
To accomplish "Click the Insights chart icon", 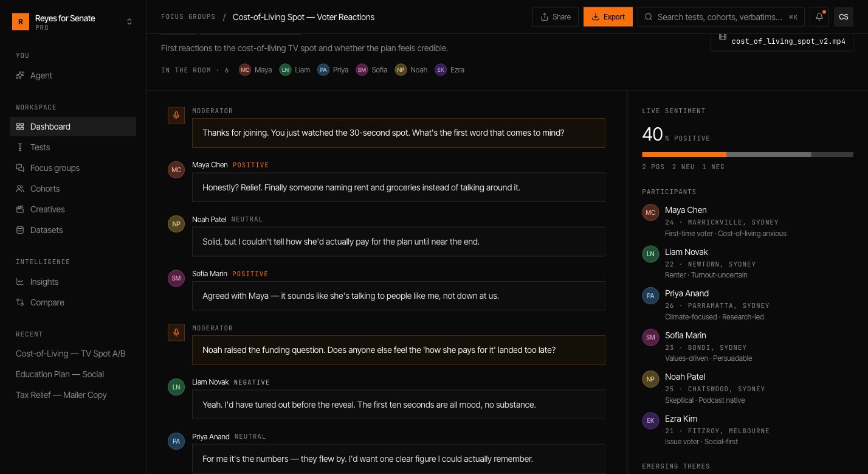I will [x=20, y=282].
